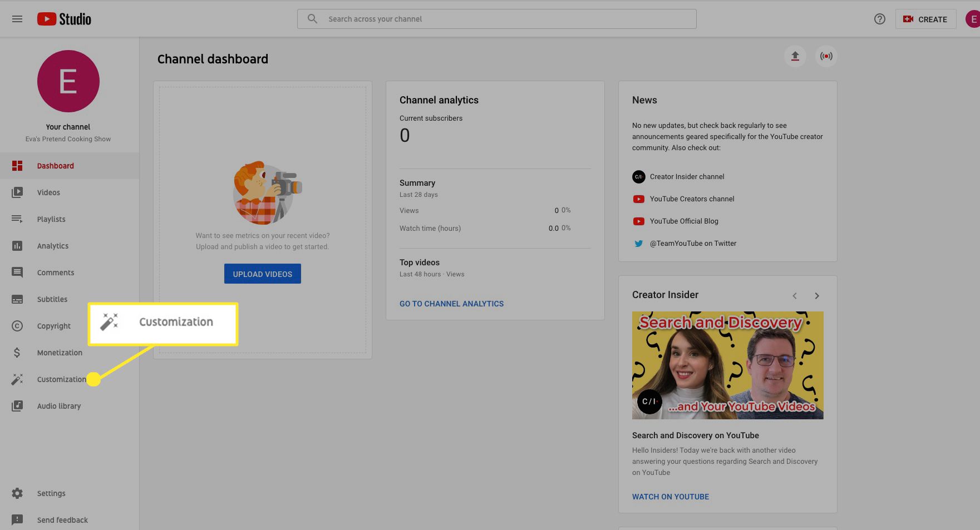Click the Dashboard grid icon

click(17, 166)
